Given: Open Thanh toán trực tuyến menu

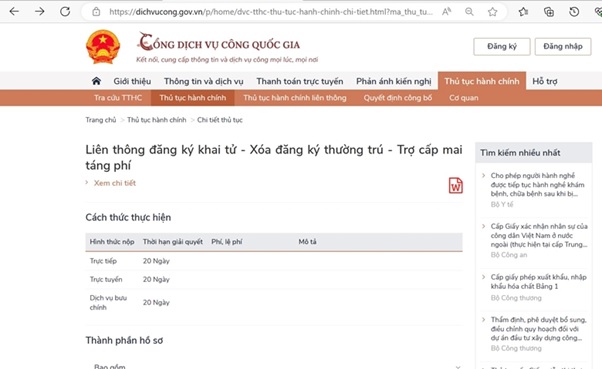Looking at the screenshot, I should click(300, 81).
